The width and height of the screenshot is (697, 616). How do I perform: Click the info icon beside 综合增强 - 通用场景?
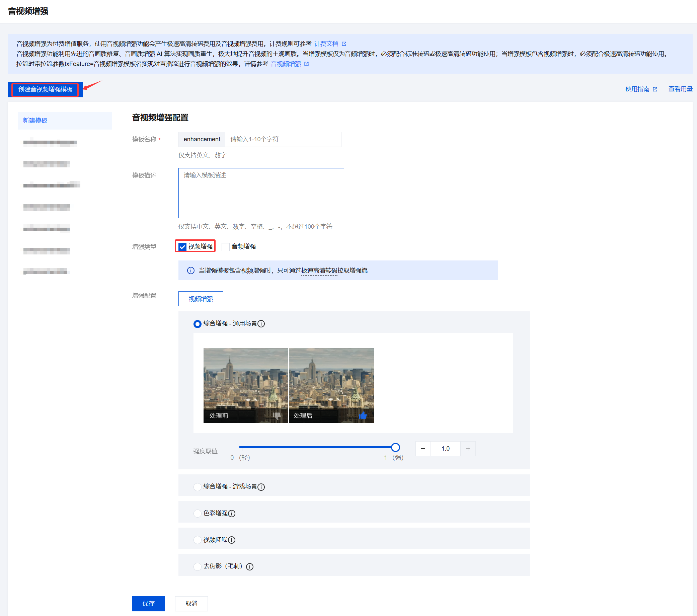click(x=261, y=324)
